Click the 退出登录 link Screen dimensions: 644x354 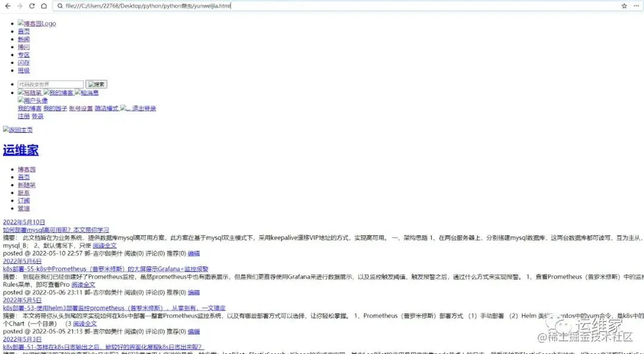144,108
